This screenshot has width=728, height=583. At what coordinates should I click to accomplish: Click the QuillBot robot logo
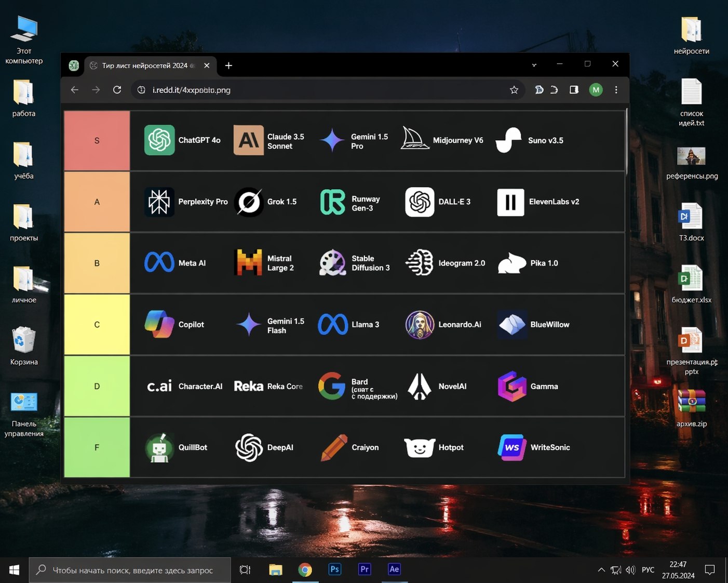coord(159,447)
